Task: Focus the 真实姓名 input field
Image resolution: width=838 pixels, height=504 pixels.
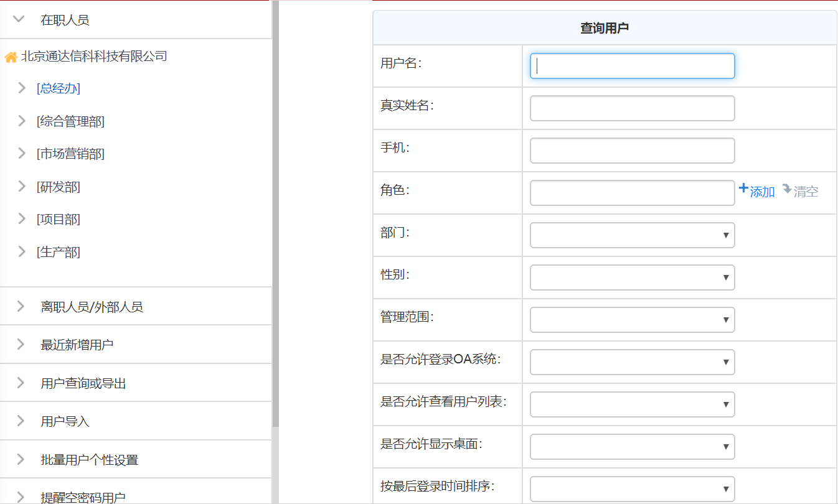Action: click(x=632, y=108)
